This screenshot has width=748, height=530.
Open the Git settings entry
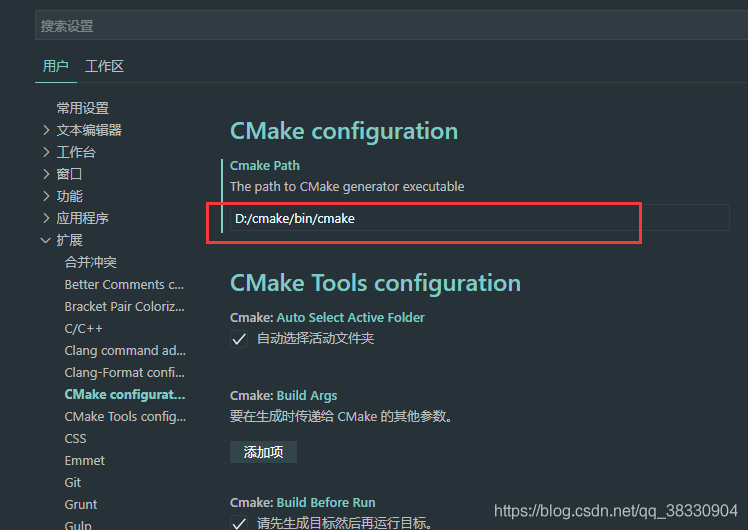pyautogui.click(x=73, y=482)
